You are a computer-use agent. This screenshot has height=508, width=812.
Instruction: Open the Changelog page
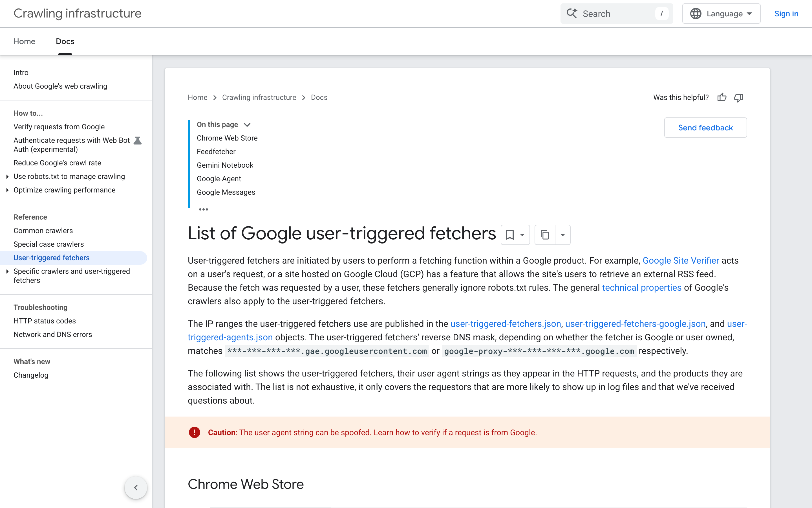31,375
